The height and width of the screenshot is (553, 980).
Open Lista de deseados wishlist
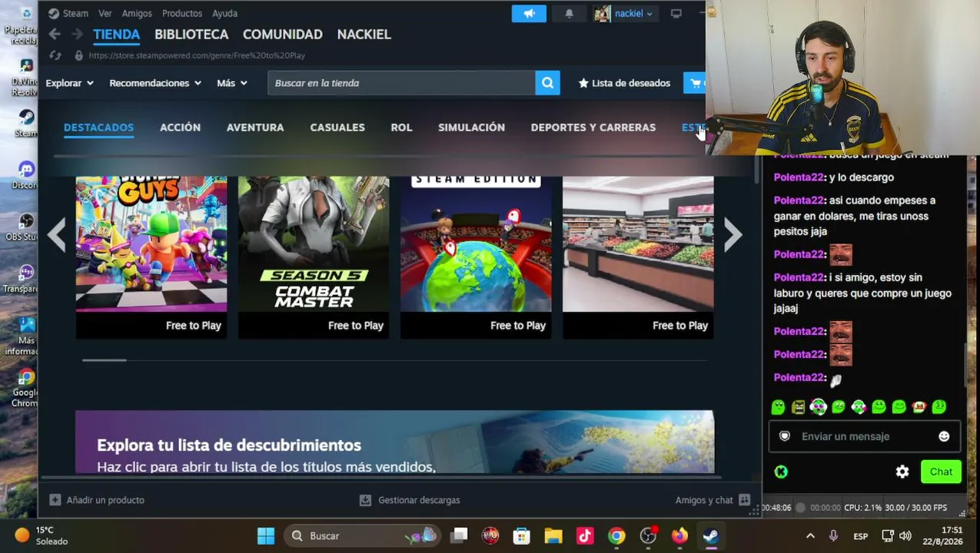tap(624, 83)
